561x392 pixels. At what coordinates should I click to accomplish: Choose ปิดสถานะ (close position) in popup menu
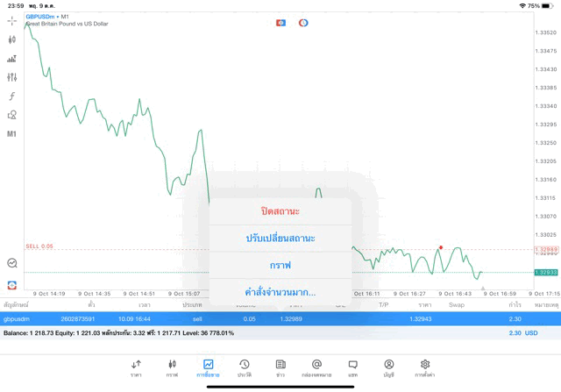[x=280, y=211]
